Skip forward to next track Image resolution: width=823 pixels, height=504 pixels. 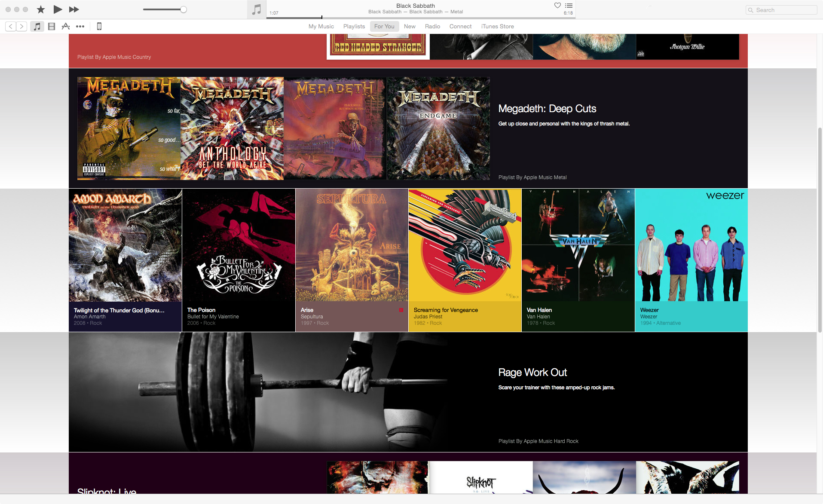click(x=74, y=9)
